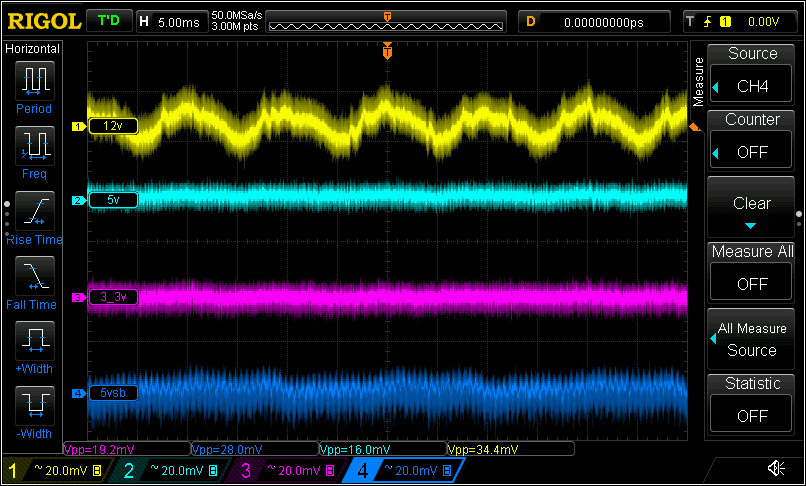Image resolution: width=806 pixels, height=486 pixels.
Task: Click the Horizontal menu title
Action: tap(32, 49)
